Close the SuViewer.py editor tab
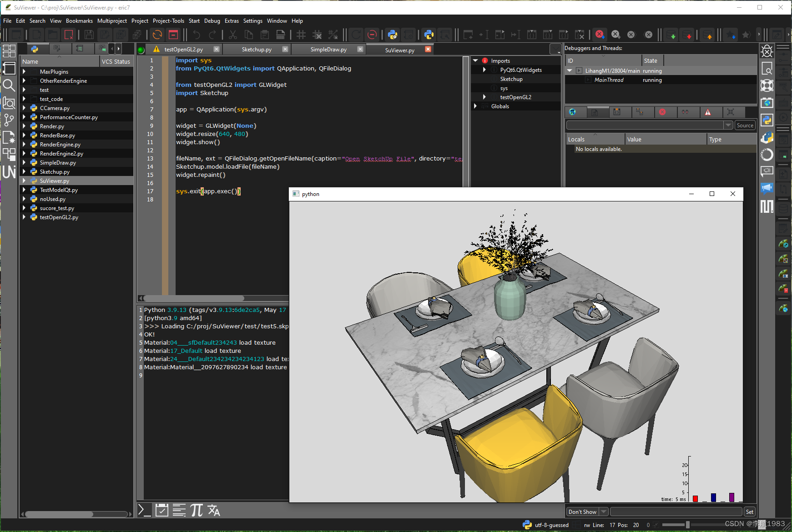This screenshot has height=532, width=792. 428,49
